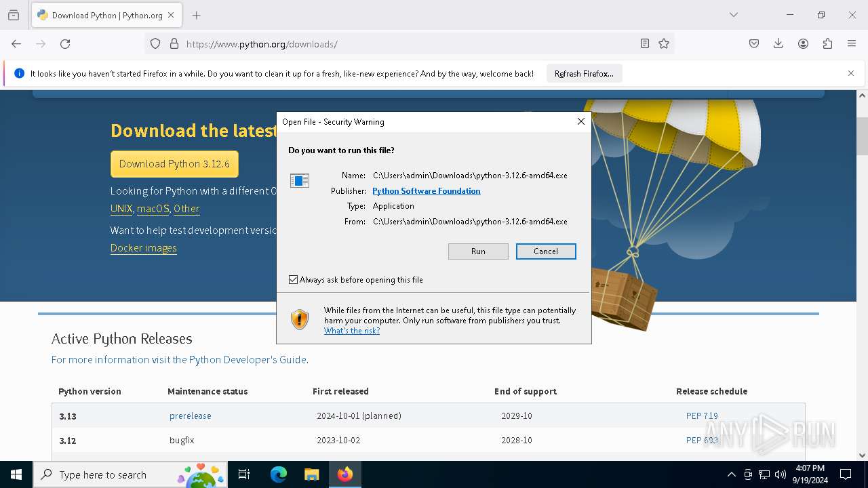The width and height of the screenshot is (868, 488).
Task: Open the prerelease status link
Action: [191, 416]
